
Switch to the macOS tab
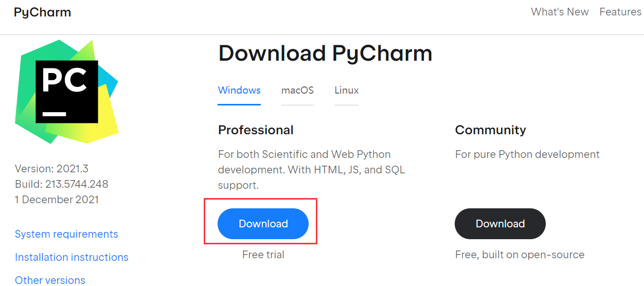297,91
